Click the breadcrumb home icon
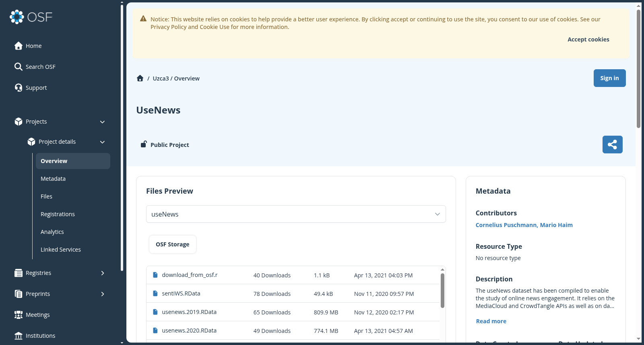This screenshot has width=644, height=345. [140, 78]
